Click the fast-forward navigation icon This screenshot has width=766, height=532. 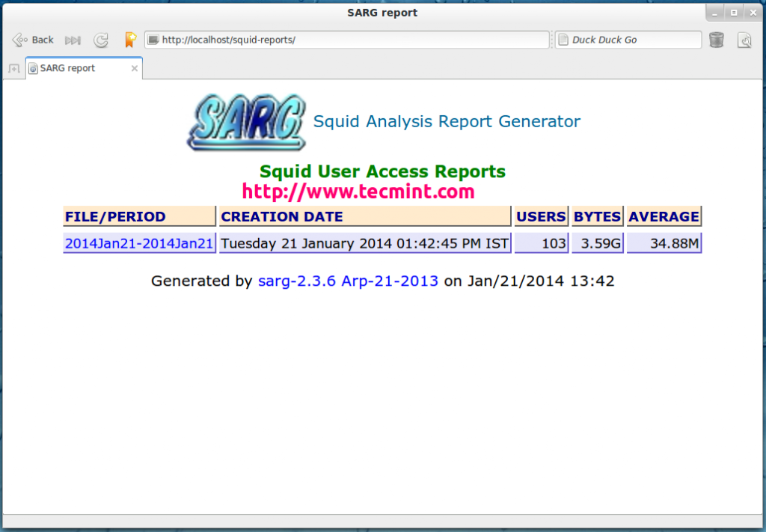point(73,40)
